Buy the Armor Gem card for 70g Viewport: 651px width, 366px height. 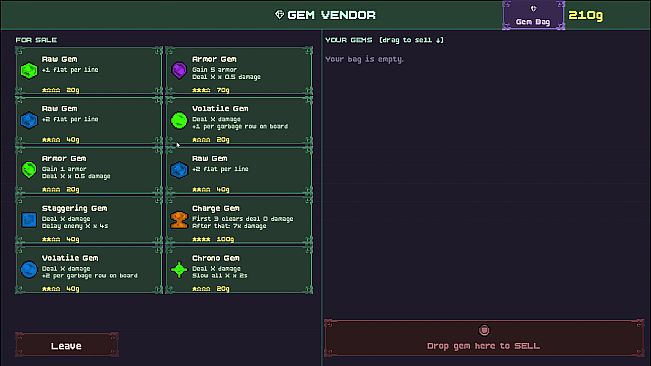[x=239, y=71]
